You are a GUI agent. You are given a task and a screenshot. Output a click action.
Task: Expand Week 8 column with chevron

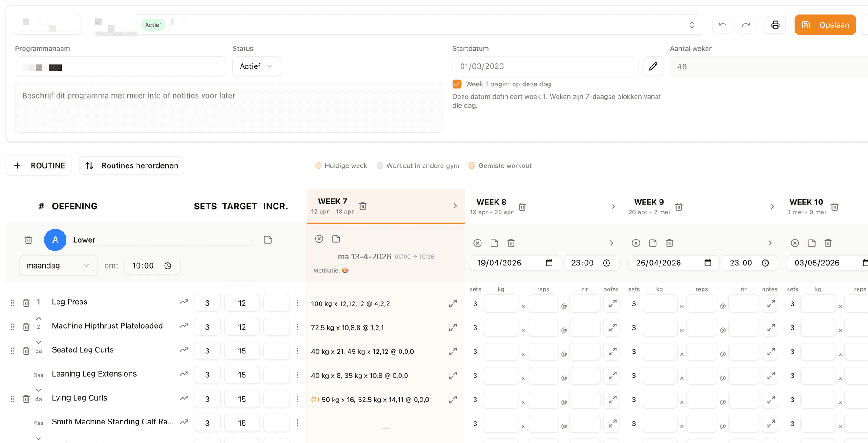point(613,207)
